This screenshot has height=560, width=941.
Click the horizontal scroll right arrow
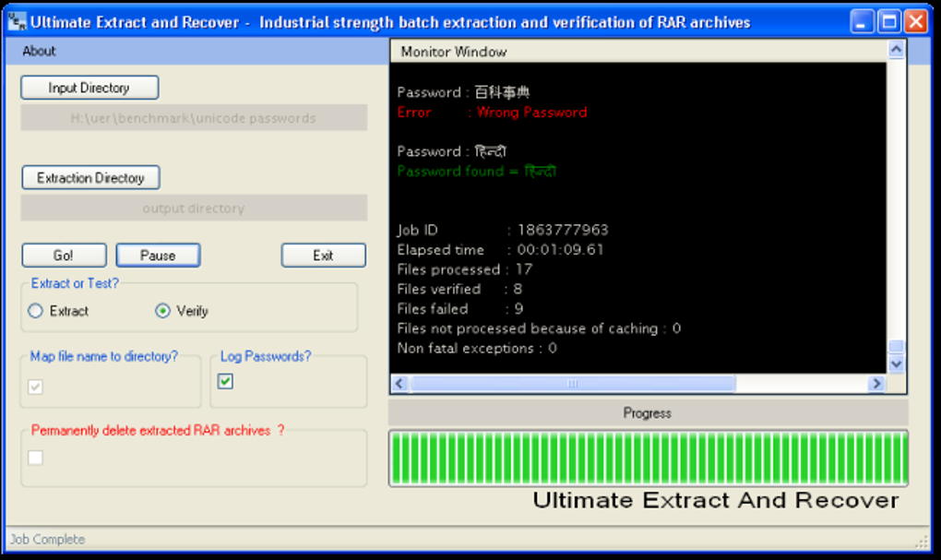coord(876,384)
